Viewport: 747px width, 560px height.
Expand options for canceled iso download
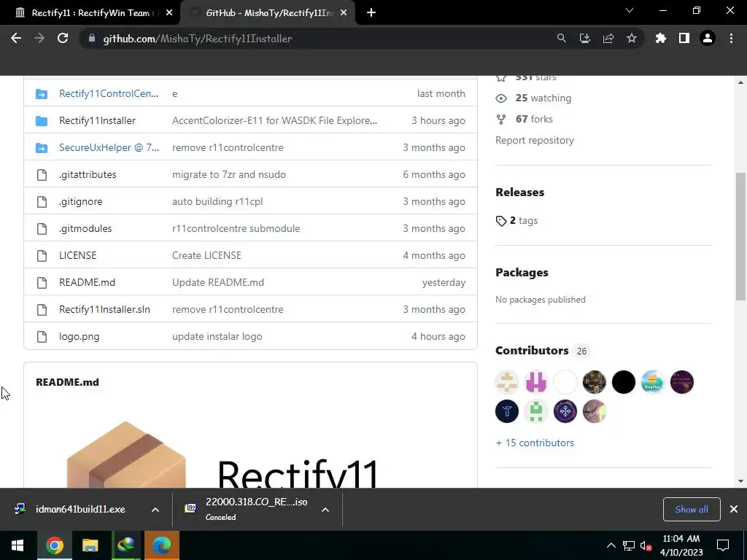[x=325, y=510]
